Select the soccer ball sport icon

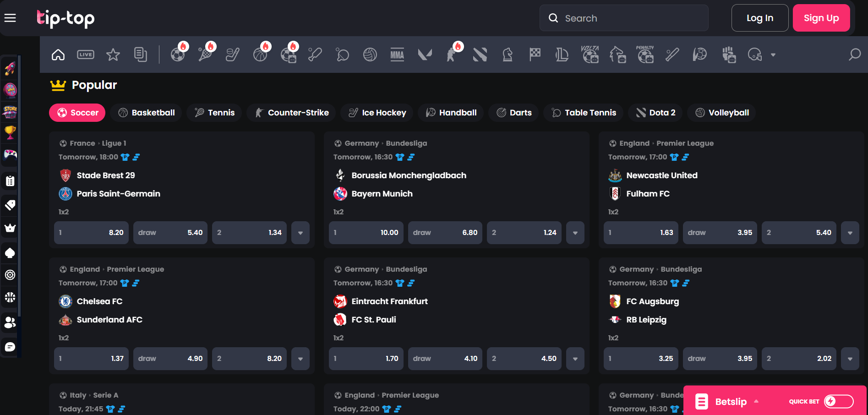point(178,55)
